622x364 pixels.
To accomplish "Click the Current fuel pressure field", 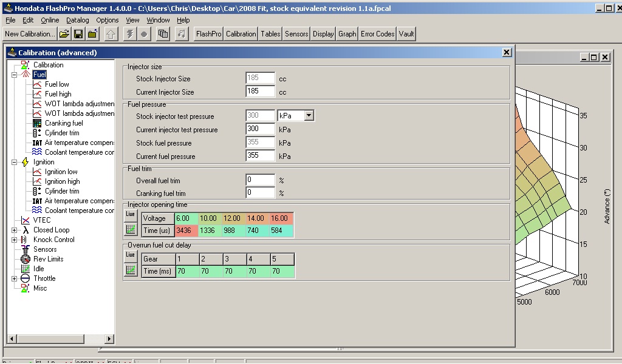I will point(260,155).
